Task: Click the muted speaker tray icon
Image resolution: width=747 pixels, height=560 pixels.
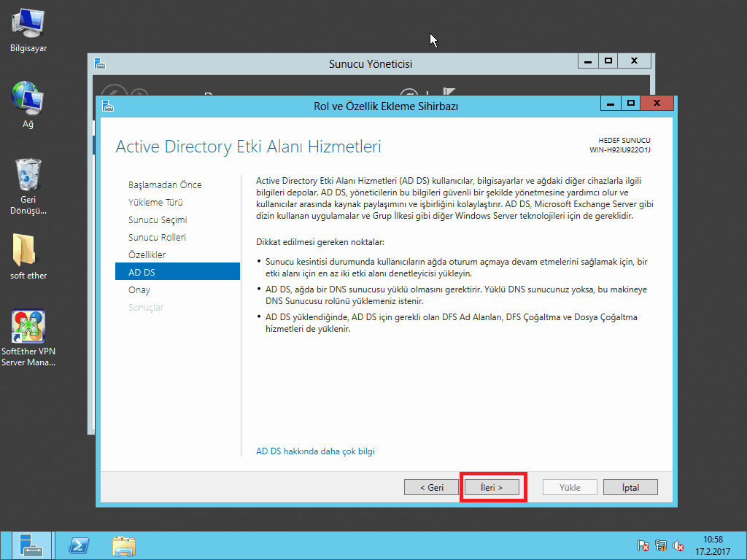Action: pyautogui.click(x=678, y=545)
